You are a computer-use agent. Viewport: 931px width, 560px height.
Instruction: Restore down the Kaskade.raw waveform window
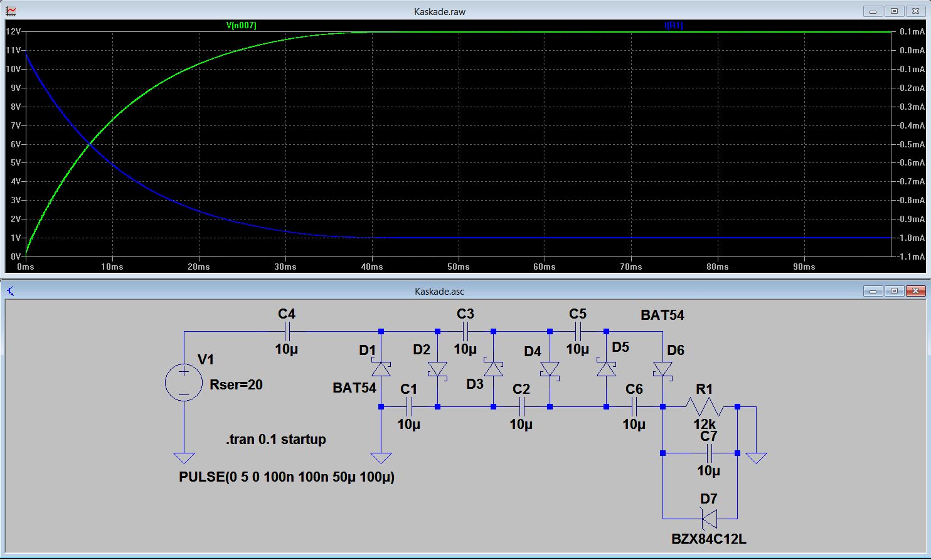(895, 11)
